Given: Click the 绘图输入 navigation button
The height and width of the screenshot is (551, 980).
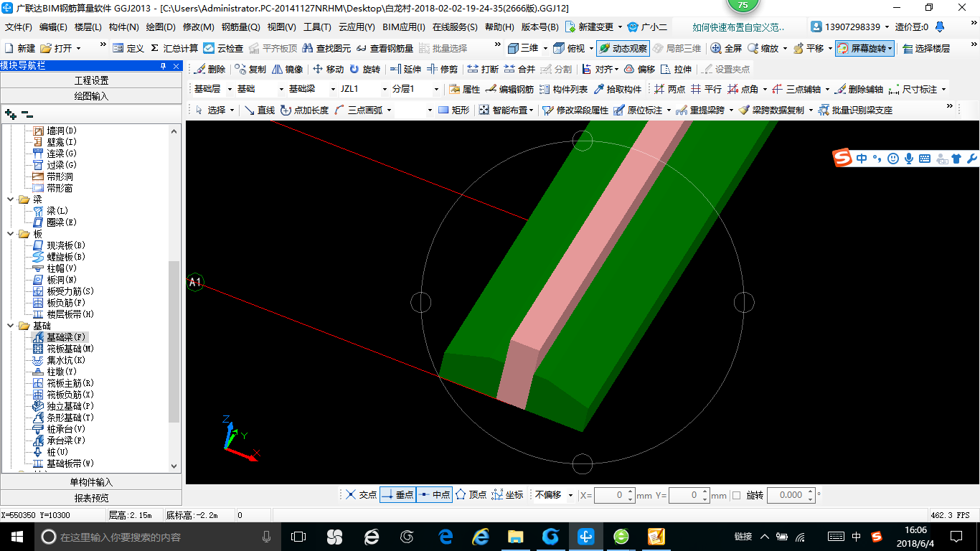Looking at the screenshot, I should pos(91,95).
